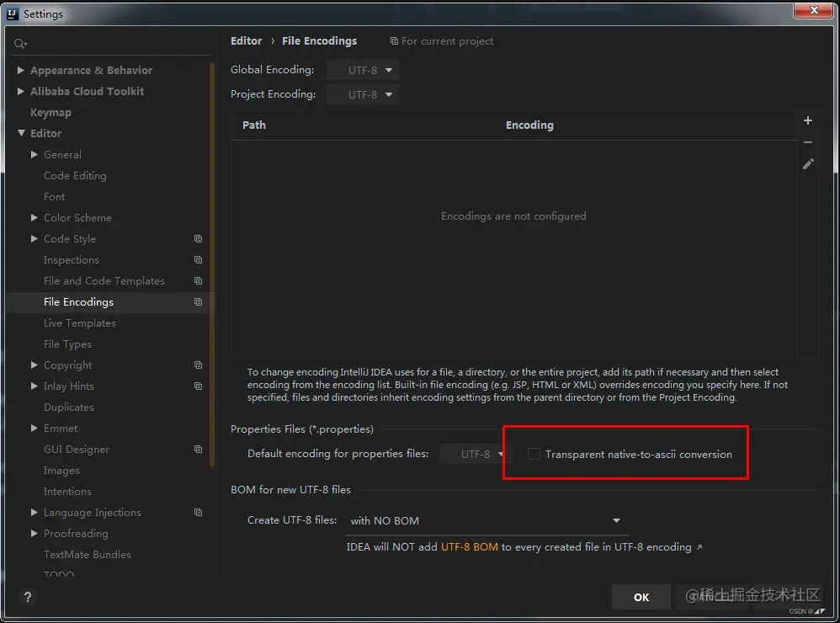The height and width of the screenshot is (623, 840).
Task: Expand the Emmet node
Action: click(x=35, y=428)
